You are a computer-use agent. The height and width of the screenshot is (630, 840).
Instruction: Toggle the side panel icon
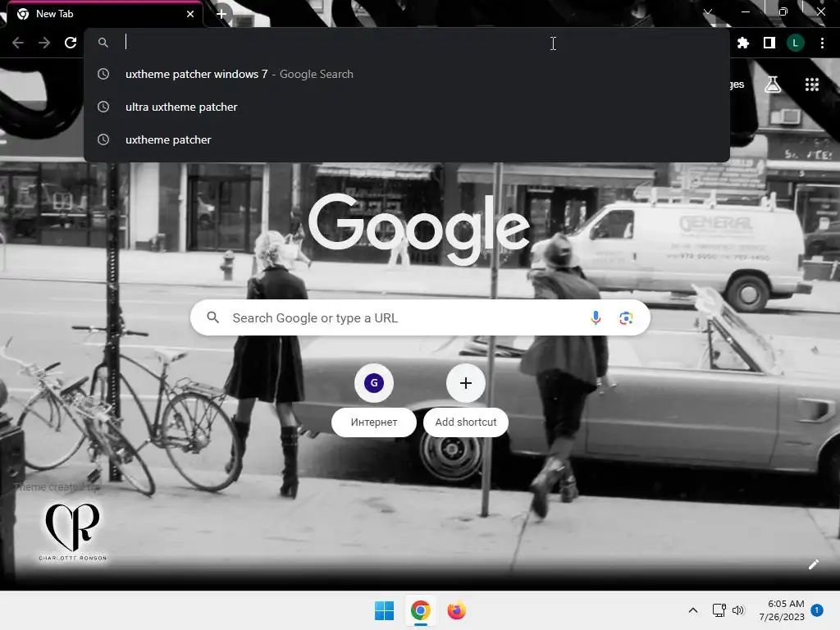coord(769,43)
